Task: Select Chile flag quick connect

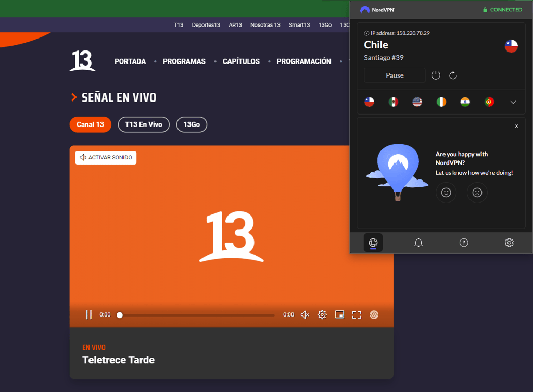Action: click(x=370, y=102)
